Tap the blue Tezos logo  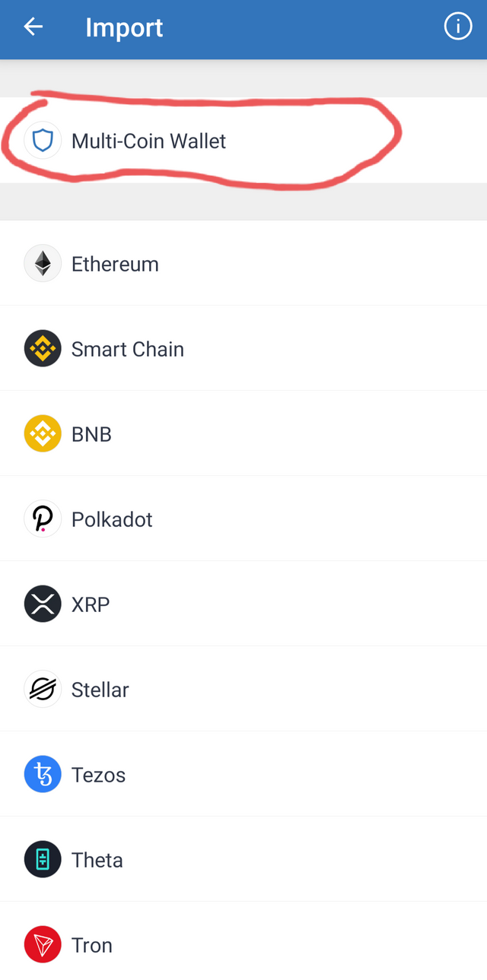point(43,775)
